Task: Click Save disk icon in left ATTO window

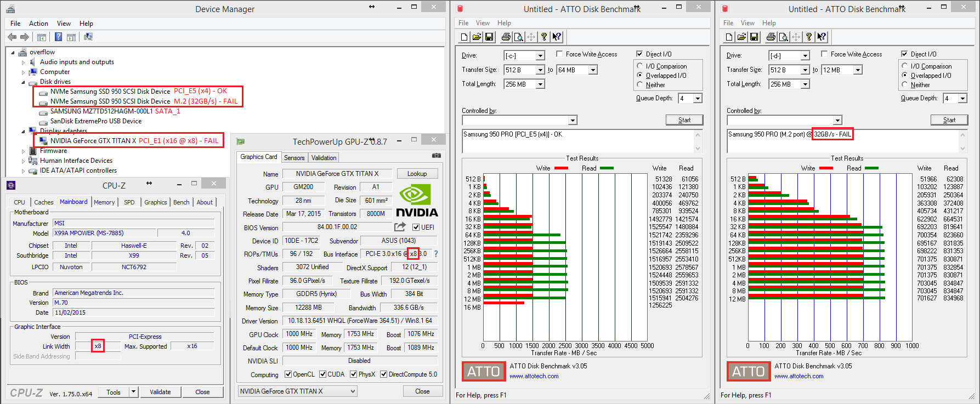Action: click(489, 37)
